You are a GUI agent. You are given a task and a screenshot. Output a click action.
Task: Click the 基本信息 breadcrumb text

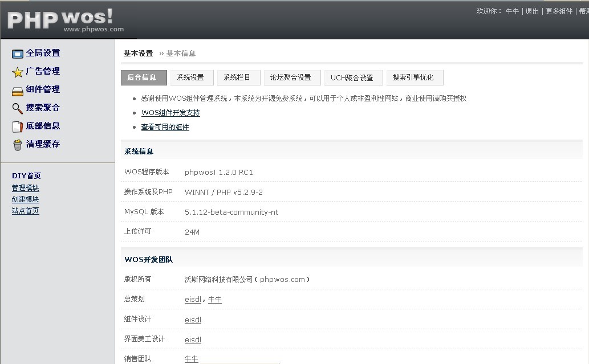pos(181,54)
